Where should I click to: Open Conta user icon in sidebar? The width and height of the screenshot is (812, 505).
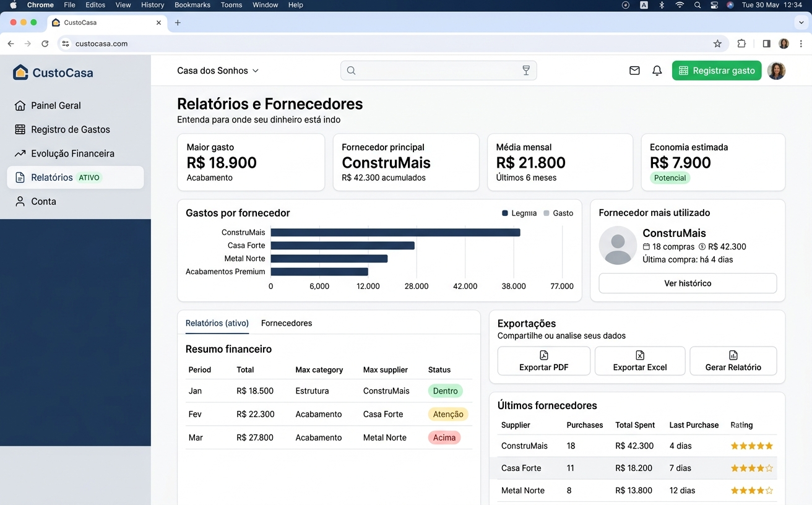click(20, 202)
